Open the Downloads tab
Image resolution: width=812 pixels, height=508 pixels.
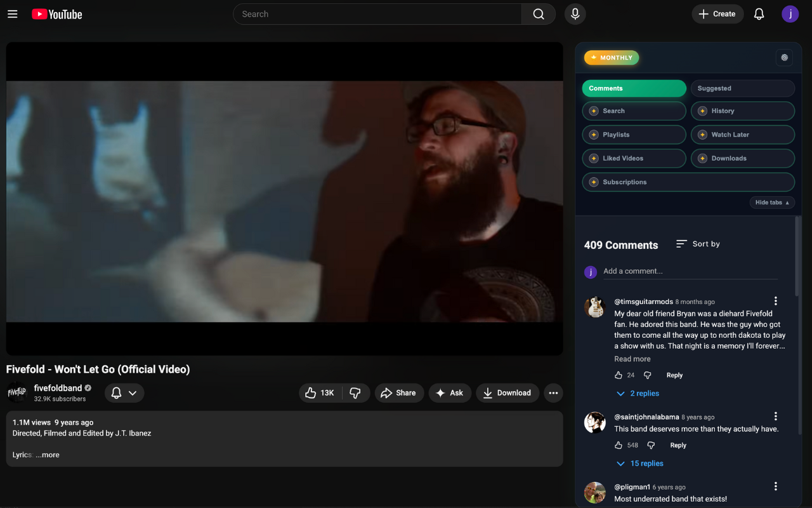pos(743,158)
